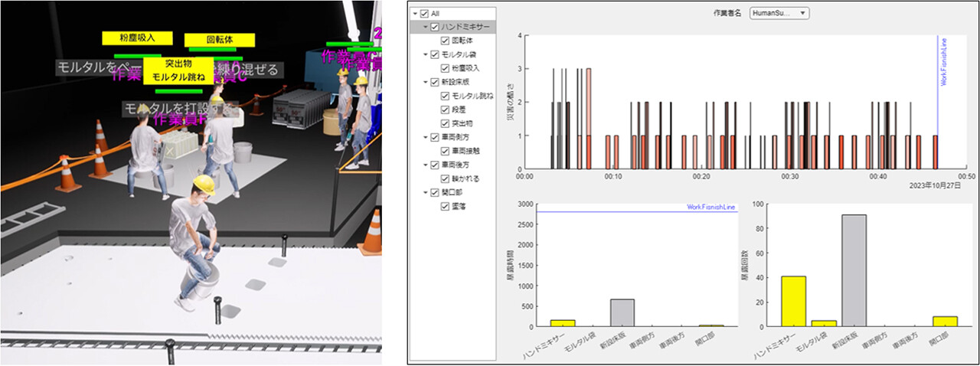Click the 新設床板 bar in 暴露時間 chart
Viewport: 980px width, 366px height.
(622, 312)
